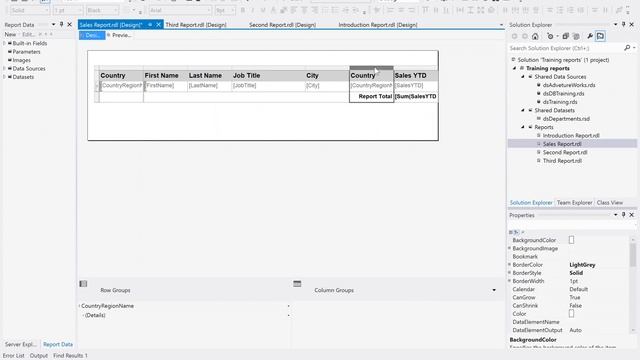Image resolution: width=640 pixels, height=360 pixels.
Task: Collapse the Shared Datasets folder
Action: pos(523,110)
